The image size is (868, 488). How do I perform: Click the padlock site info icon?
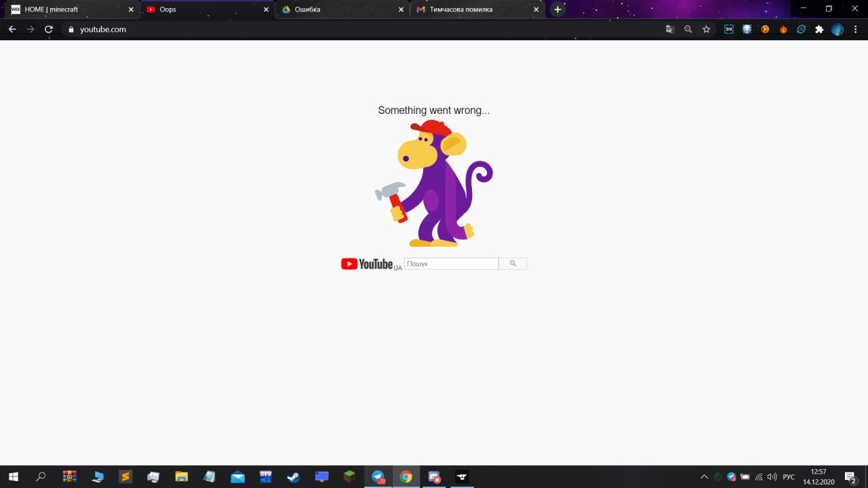tap(70, 29)
